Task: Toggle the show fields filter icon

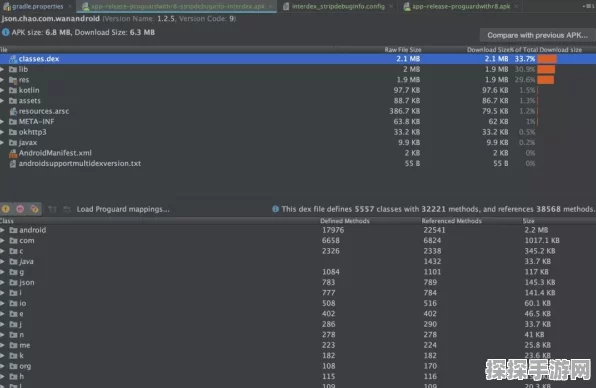Action: pos(6,209)
